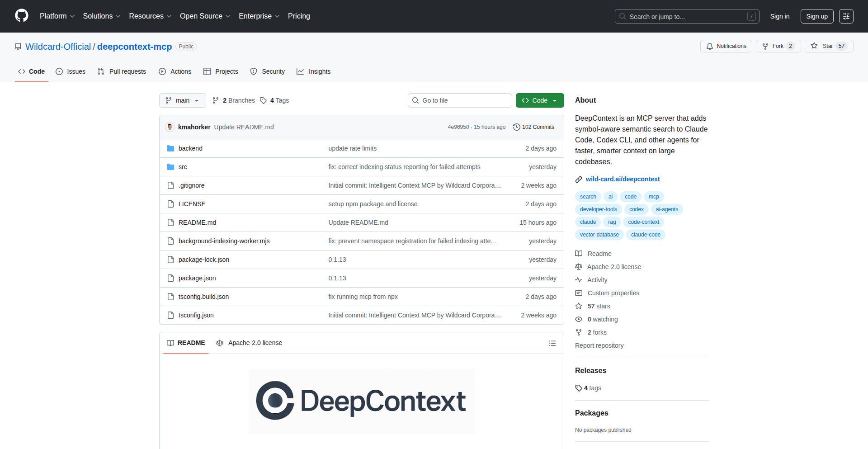Open commit hash 4e96950

pos(458,127)
